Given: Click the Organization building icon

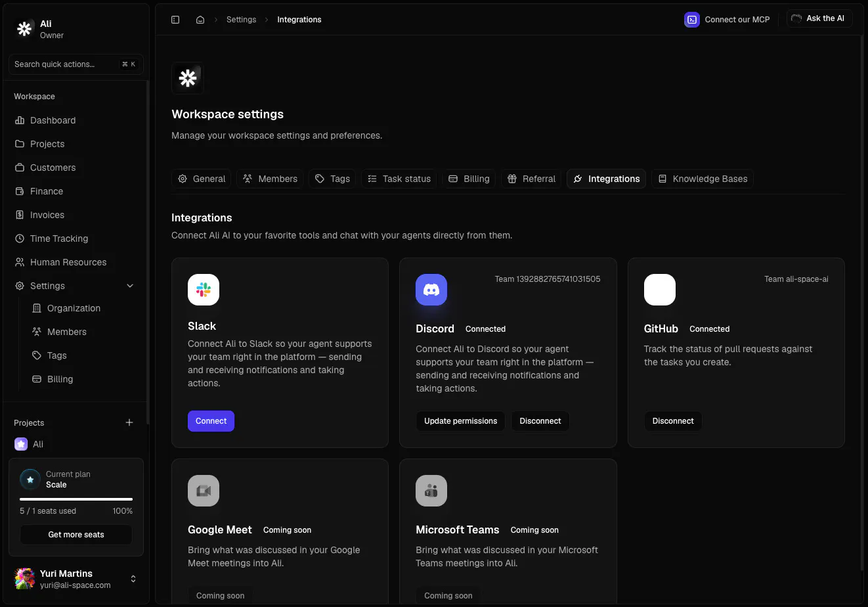Looking at the screenshot, I should tap(37, 308).
